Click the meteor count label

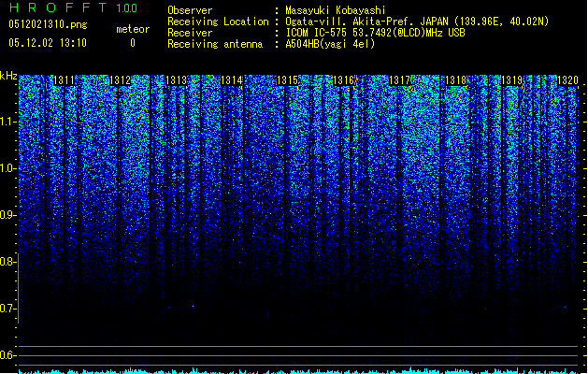click(133, 29)
